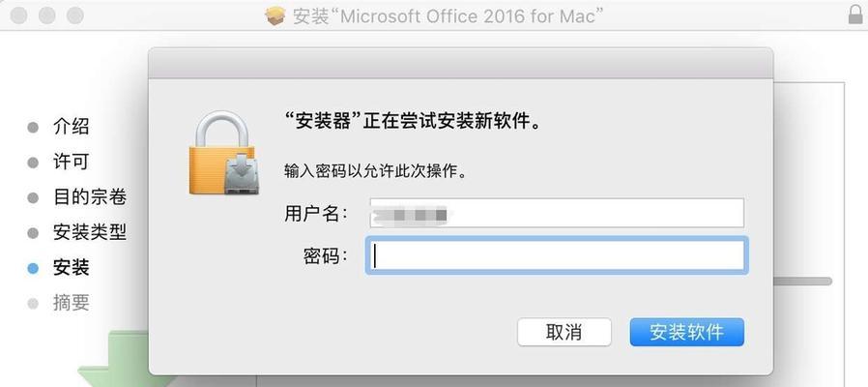Image resolution: width=868 pixels, height=387 pixels.
Task: Click the authentication dialog's gray title bar
Action: [460, 63]
